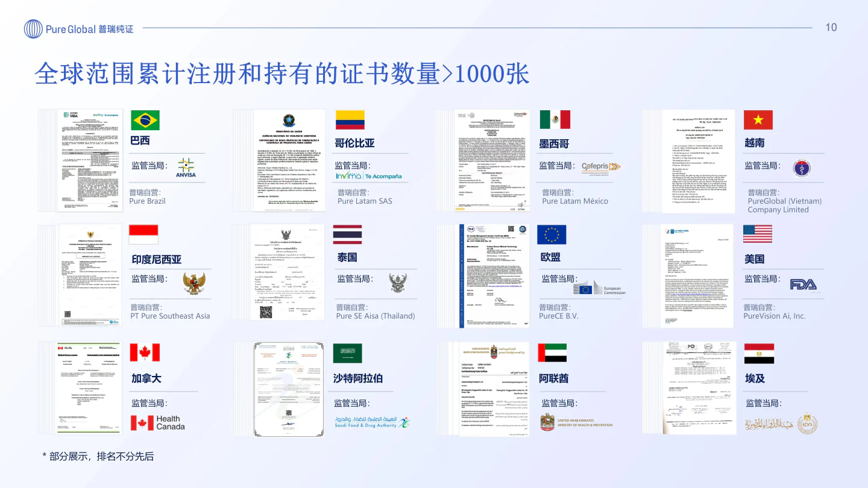Select the text PureCE B.V.
The height and width of the screenshot is (488, 868).
click(559, 316)
